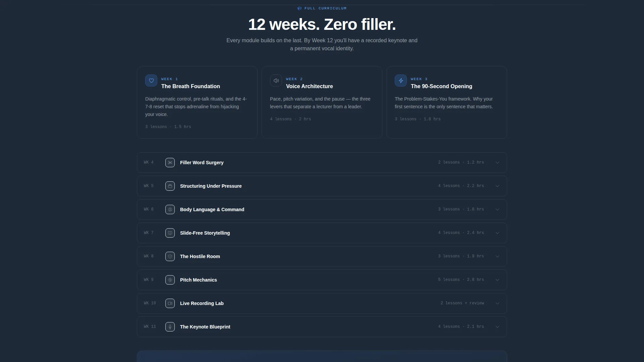This screenshot has height=362, width=644.
Task: Open the Voice Architecture card title
Action: tap(309, 86)
